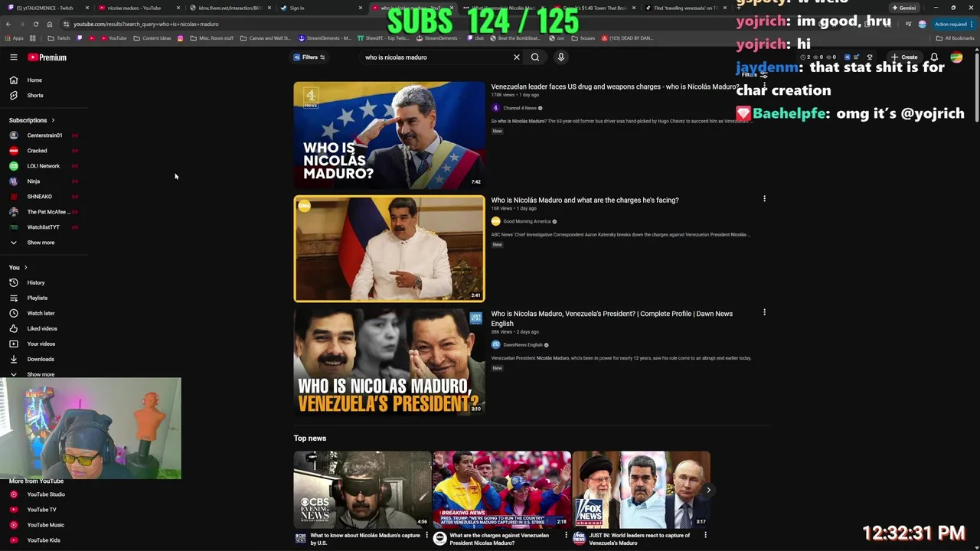Play Good Morning America Maduro charges thumbnail
The image size is (980, 551).
click(389, 248)
